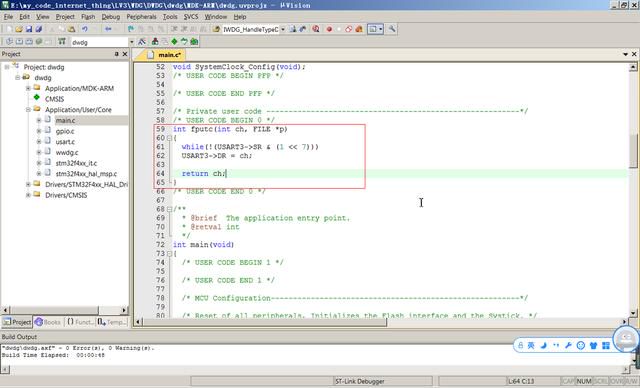This screenshot has width=640, height=388.
Task: Click the Find icon beside the search combo
Action: coord(293,29)
